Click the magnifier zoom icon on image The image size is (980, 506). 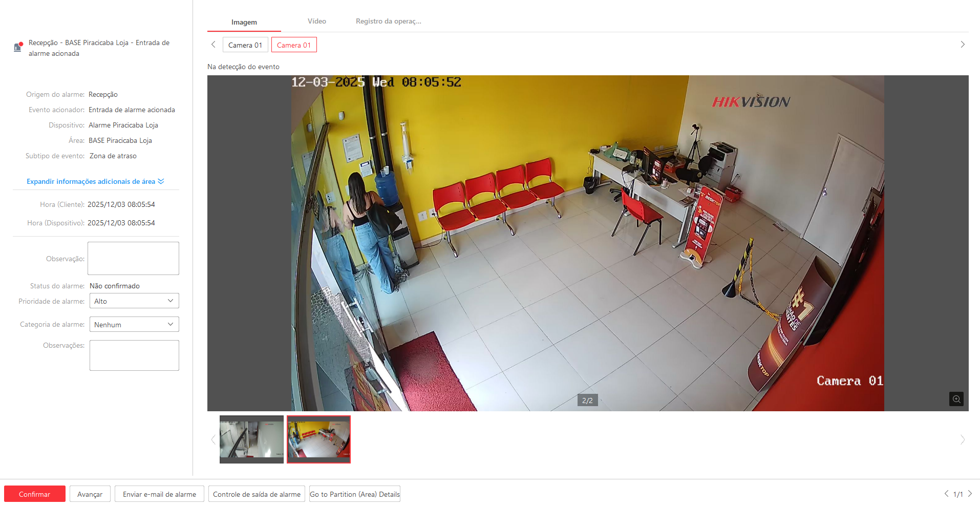click(x=956, y=399)
